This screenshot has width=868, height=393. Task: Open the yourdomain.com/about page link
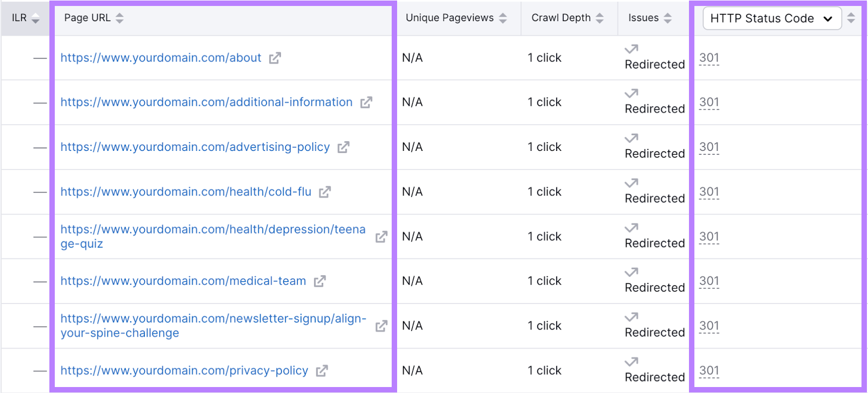point(161,58)
